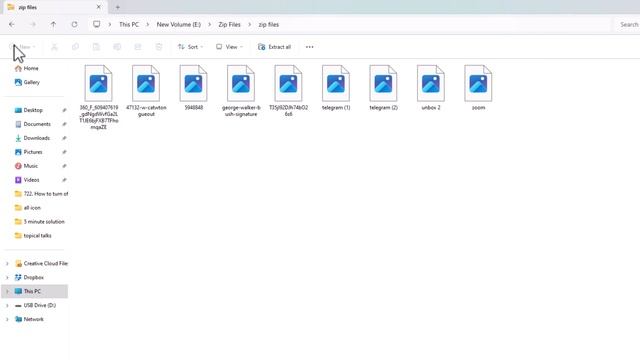This screenshot has height=360, width=640.
Task: Select the 5948848 image file
Action: point(193,88)
